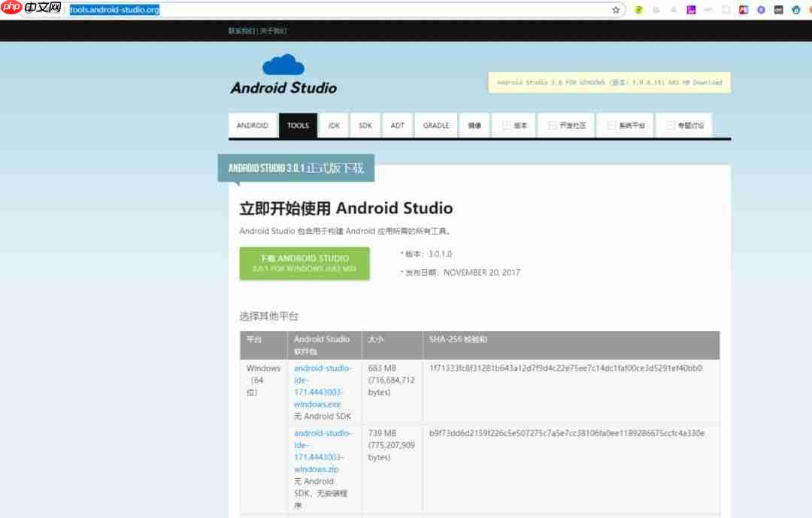812x518 pixels.
Task: Open the JDK tab
Action: [333, 126]
